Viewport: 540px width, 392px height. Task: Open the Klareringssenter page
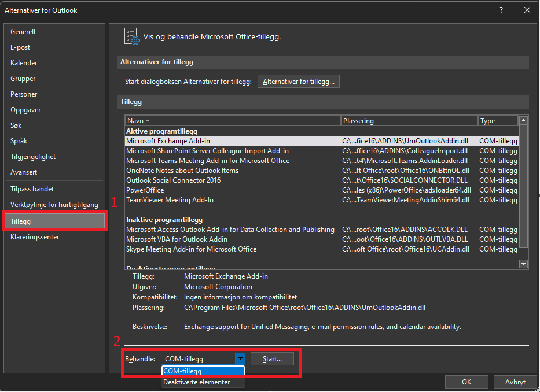pos(54,237)
